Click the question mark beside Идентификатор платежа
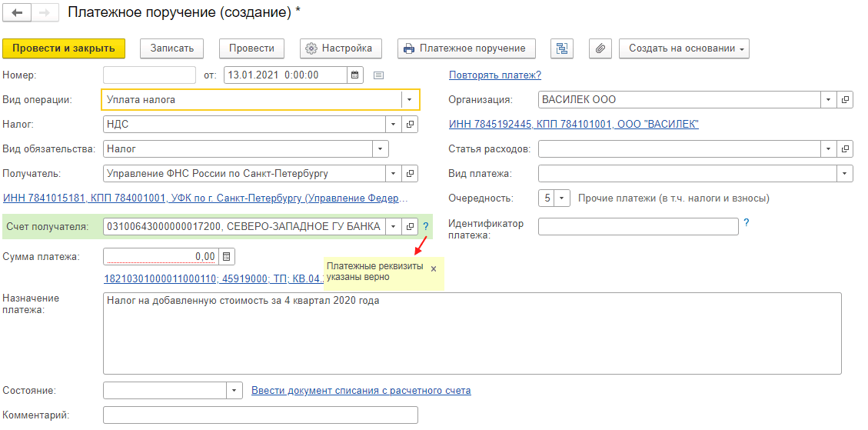The width and height of the screenshot is (868, 430). coord(746,223)
